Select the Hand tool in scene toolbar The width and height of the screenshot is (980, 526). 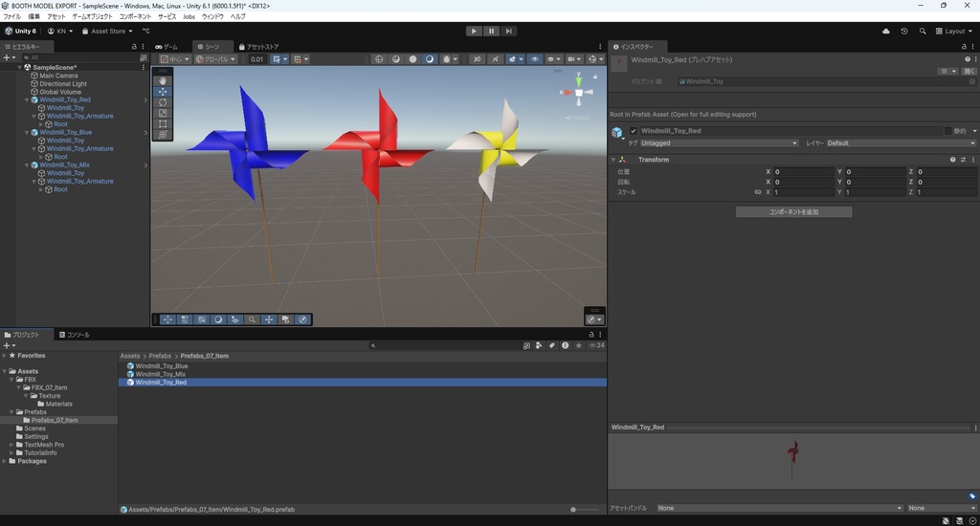pos(163,81)
